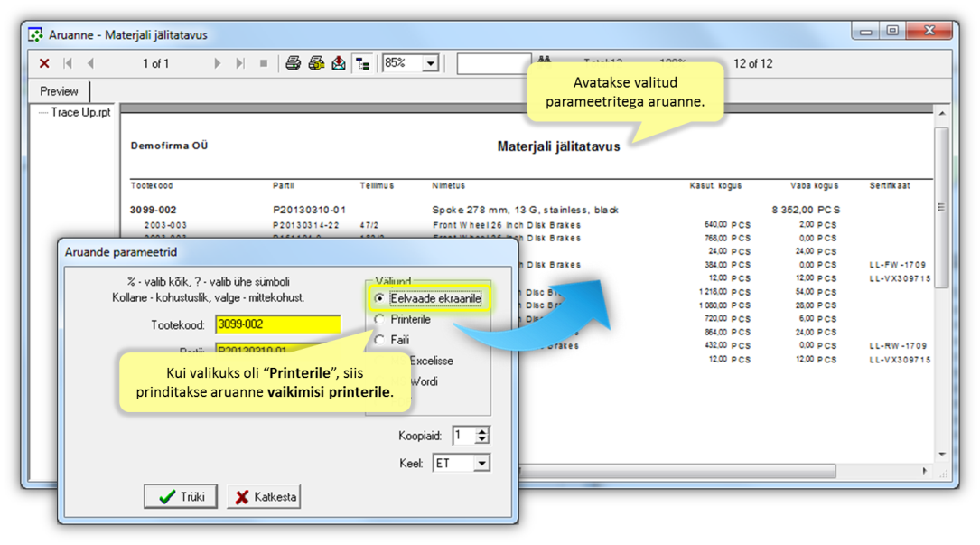Switch to the Preview tab

click(59, 91)
